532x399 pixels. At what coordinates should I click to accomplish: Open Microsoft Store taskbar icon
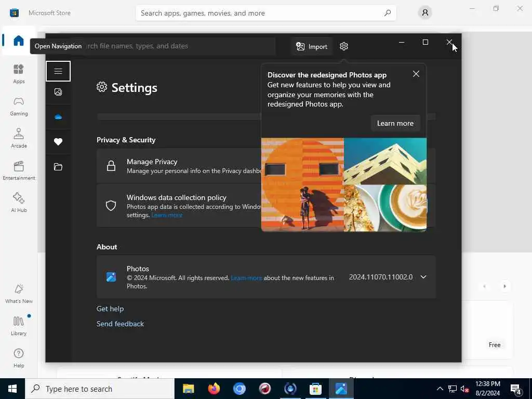tap(315, 389)
